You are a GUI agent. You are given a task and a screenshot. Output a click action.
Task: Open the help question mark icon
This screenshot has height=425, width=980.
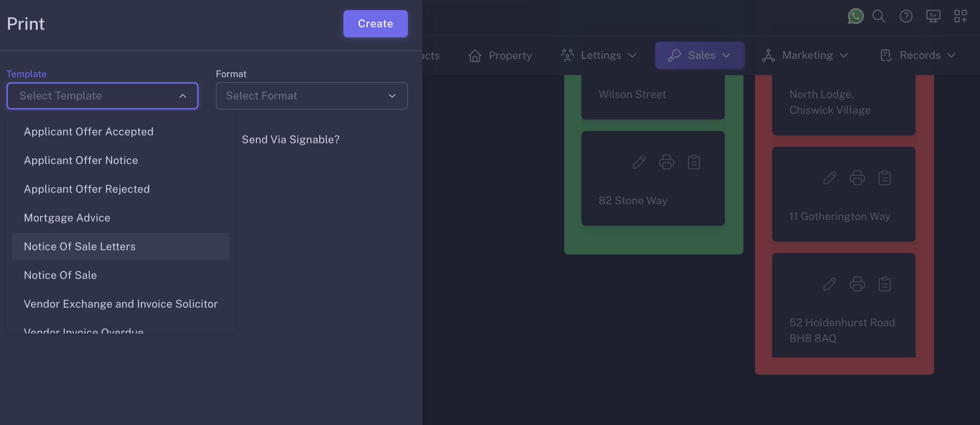point(906,17)
